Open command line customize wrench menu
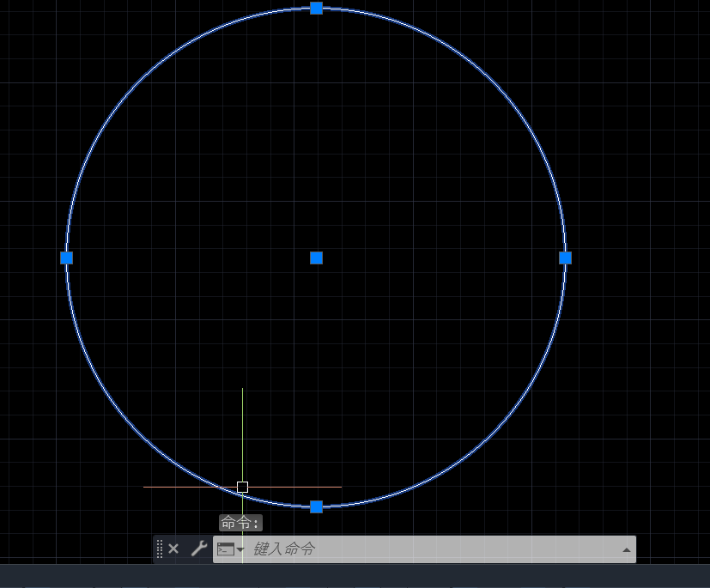The width and height of the screenshot is (710, 588). (x=198, y=549)
